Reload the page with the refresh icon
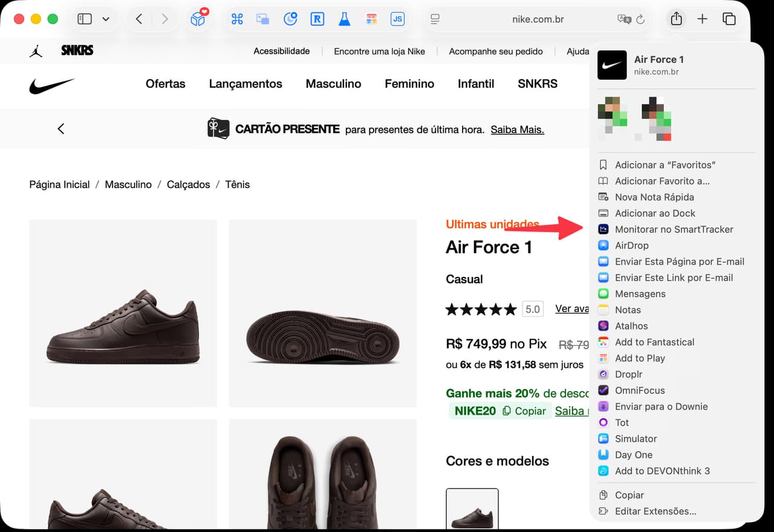The height and width of the screenshot is (532, 774). pos(640,19)
